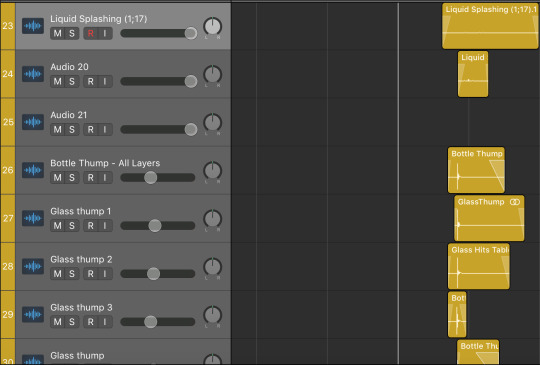Mute Bottle Thump - All Layers track
The width and height of the screenshot is (540, 365).
coord(58,178)
